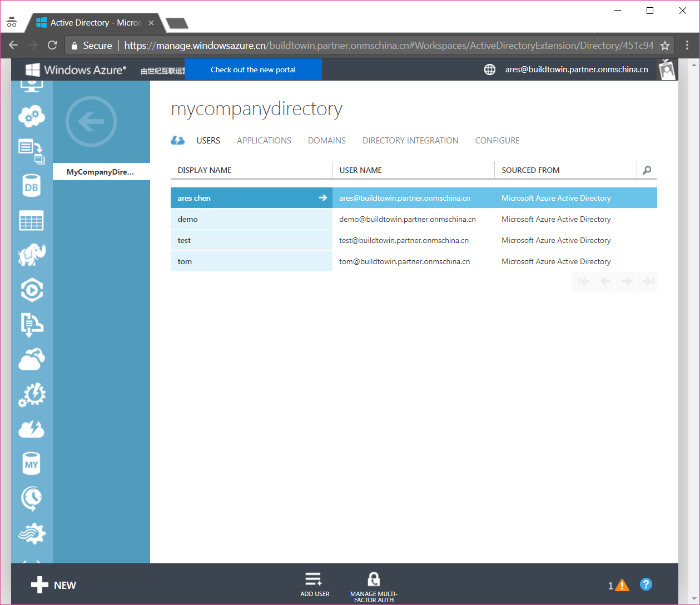700x605 pixels.
Task: Open Manage Multi-Factor Auth command
Action: [x=373, y=584]
